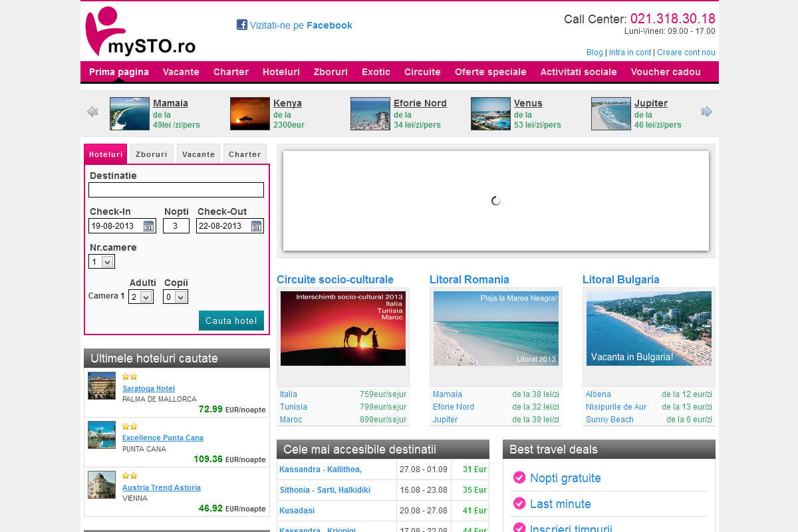Click the left carousel arrow
The width and height of the screenshot is (798, 532).
pyautogui.click(x=92, y=112)
